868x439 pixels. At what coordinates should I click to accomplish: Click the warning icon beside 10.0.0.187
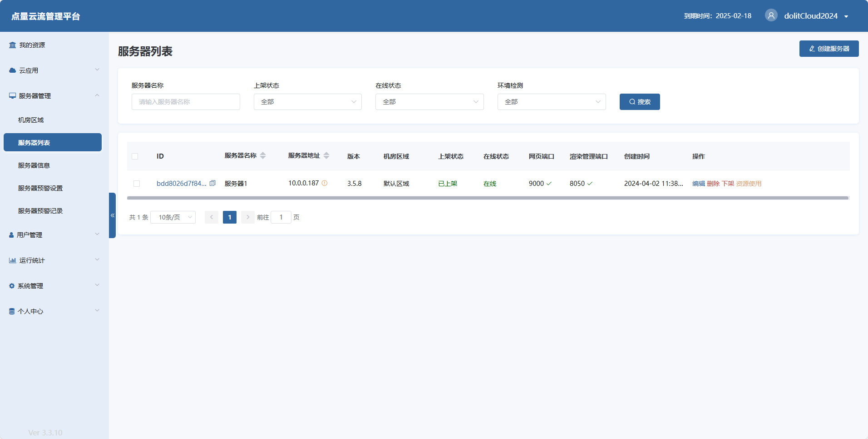point(325,183)
